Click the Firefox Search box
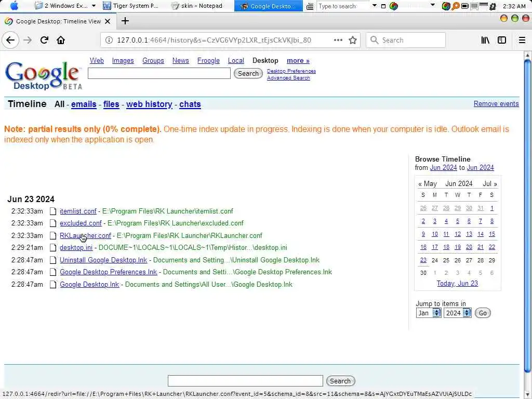Viewport: 532px width, 399px height. tap(406, 40)
